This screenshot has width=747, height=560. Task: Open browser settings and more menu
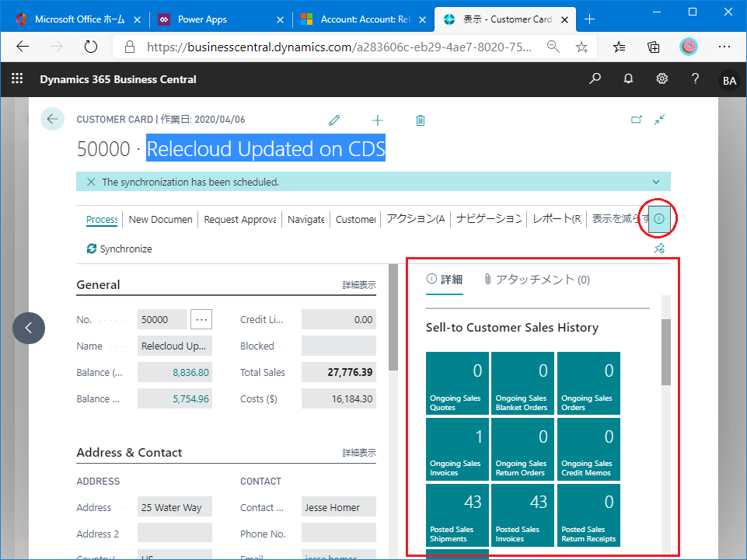point(724,47)
